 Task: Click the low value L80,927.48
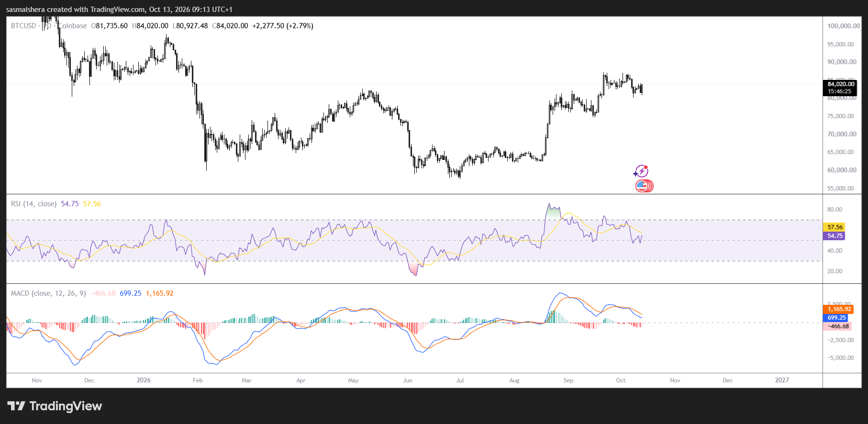coord(190,26)
